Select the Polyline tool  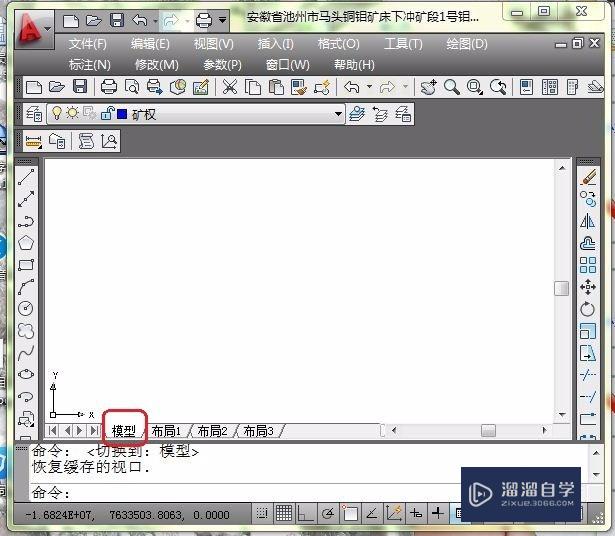(26, 221)
